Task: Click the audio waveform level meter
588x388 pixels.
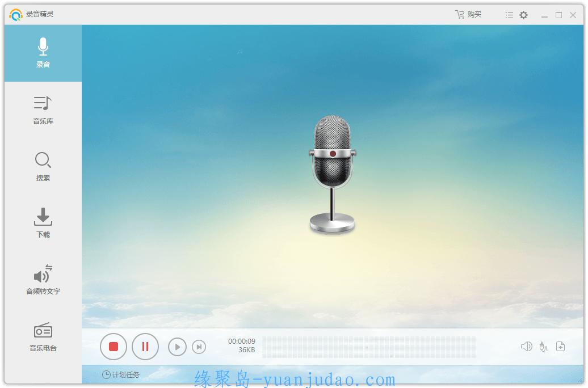Action: click(369, 347)
